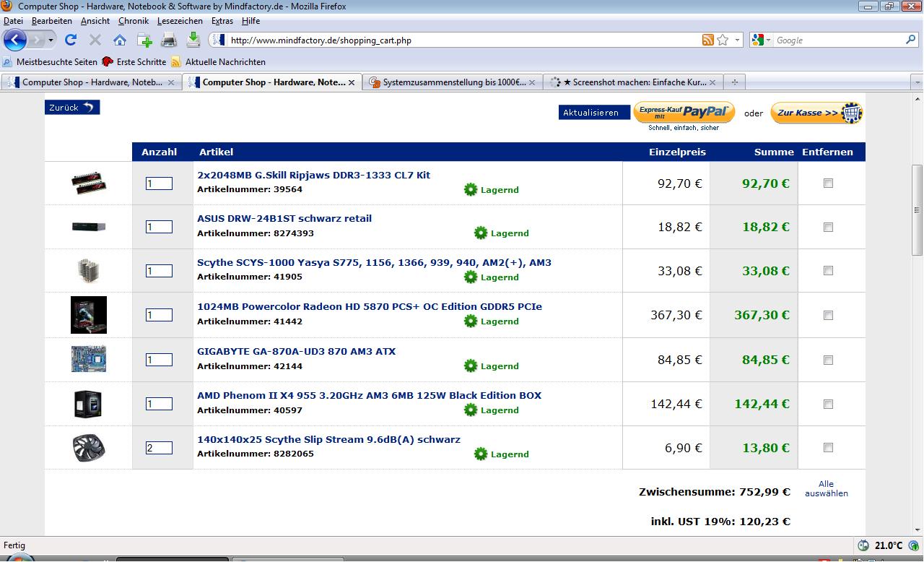
Task: Click quantity field for G.Skill Ripjaws
Action: pos(159,183)
